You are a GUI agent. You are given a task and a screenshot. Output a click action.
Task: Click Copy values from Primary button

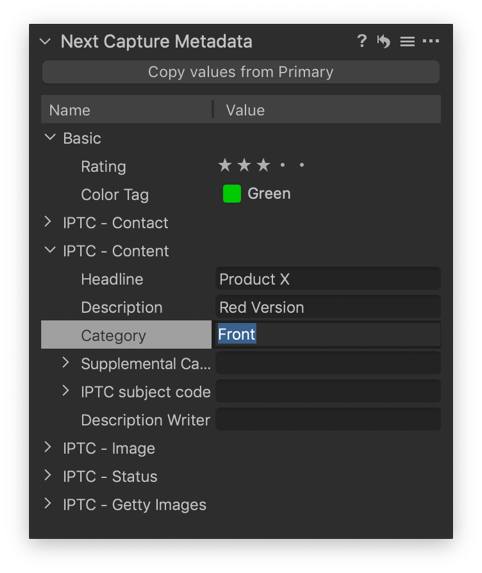241,72
